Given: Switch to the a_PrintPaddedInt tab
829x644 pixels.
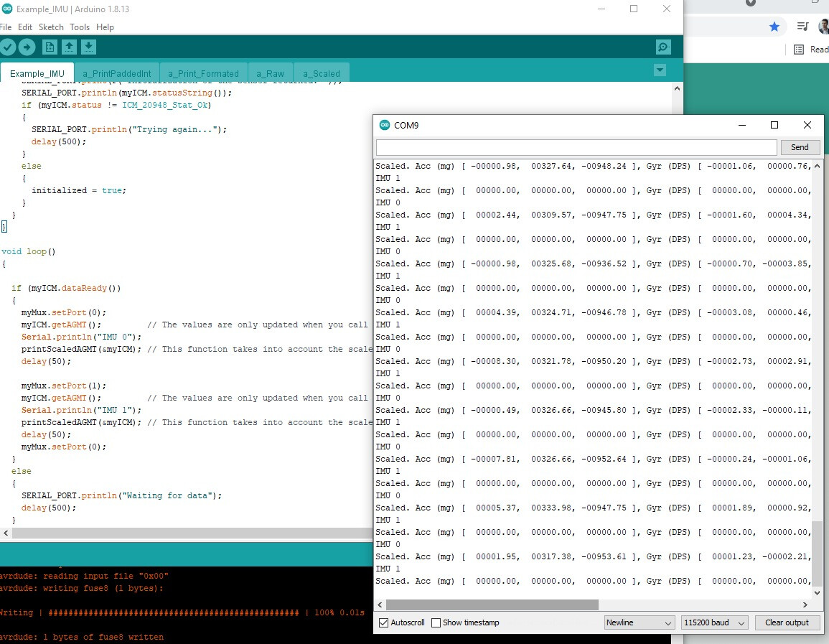Looking at the screenshot, I should pyautogui.click(x=116, y=73).
